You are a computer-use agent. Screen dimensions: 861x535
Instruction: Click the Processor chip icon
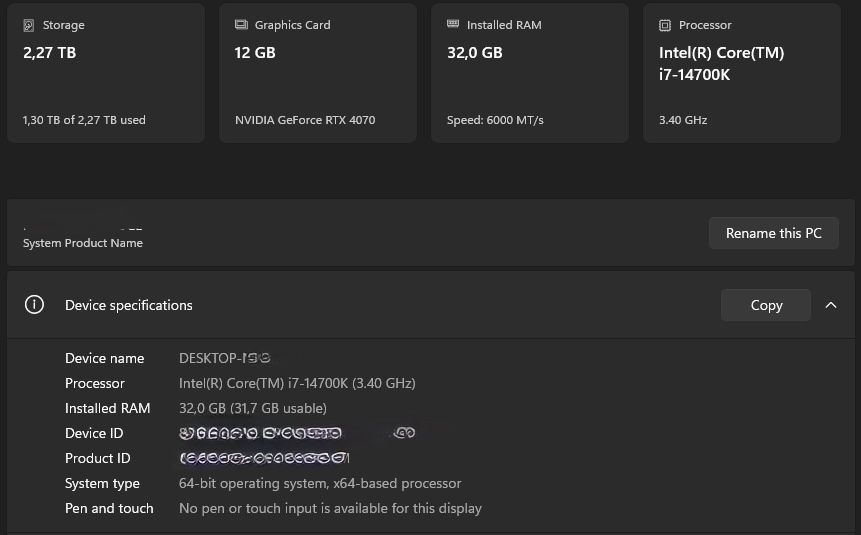tap(664, 25)
